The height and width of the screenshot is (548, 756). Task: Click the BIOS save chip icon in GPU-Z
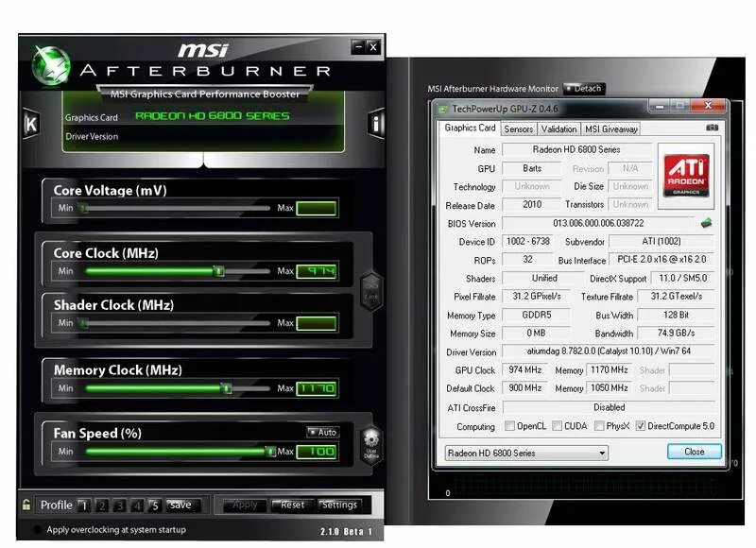pyautogui.click(x=706, y=223)
